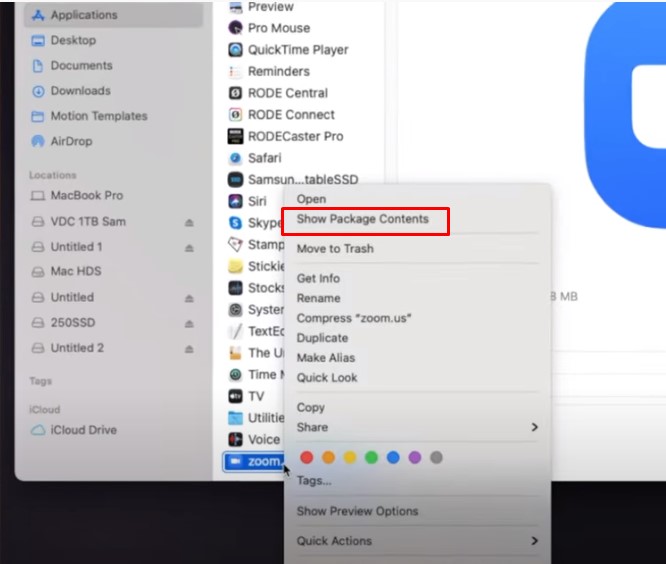The width and height of the screenshot is (666, 564).
Task: Select the QuickTime Player app icon
Action: [235, 50]
